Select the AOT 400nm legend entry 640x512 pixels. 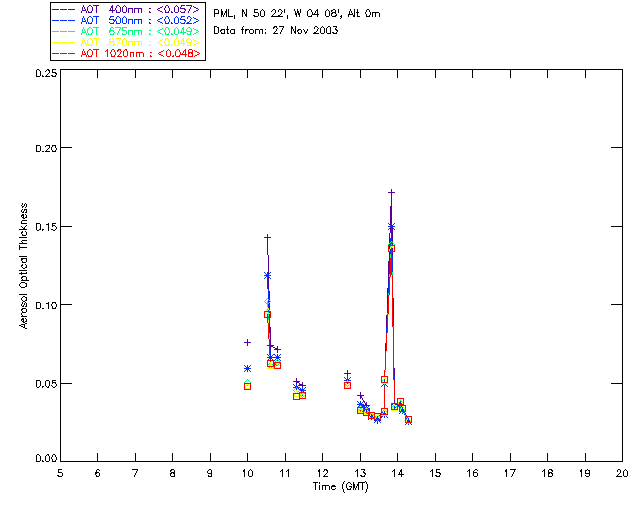click(127, 9)
